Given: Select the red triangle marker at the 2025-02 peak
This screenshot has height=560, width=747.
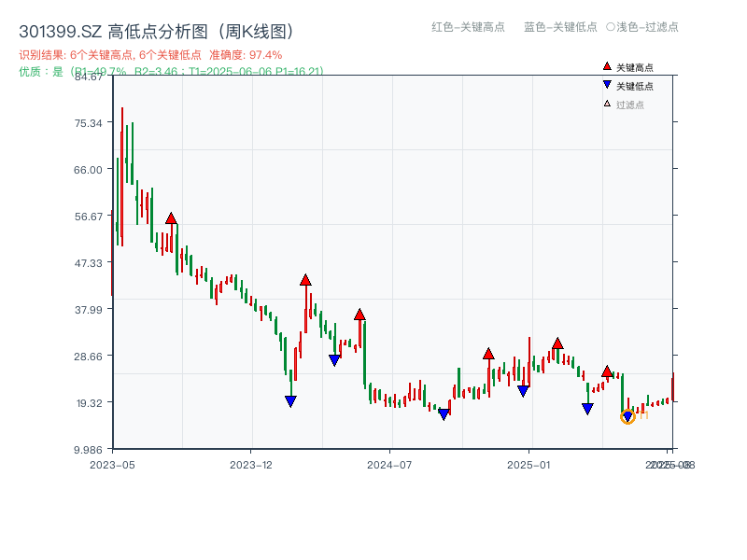Looking at the screenshot, I should (x=558, y=343).
